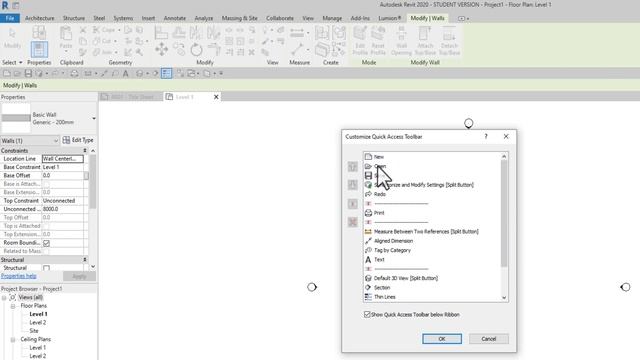
Task: Click Thin Lines icon in Quick Access Toolbar
Action: pyautogui.click(x=167, y=73)
